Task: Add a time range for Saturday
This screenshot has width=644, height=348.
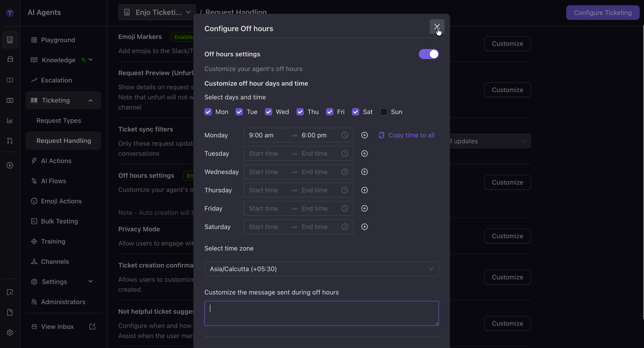Action: [364, 227]
